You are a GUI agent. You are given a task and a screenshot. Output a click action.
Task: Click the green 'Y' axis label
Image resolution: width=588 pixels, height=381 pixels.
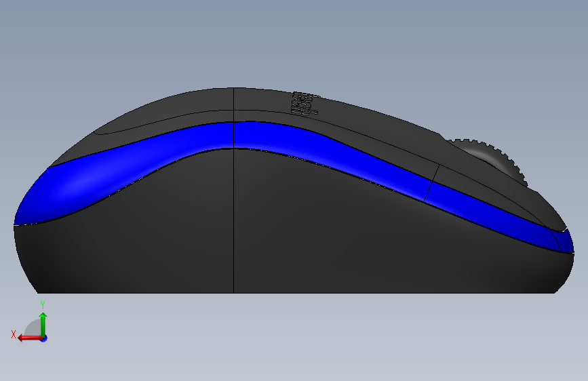pos(43,305)
